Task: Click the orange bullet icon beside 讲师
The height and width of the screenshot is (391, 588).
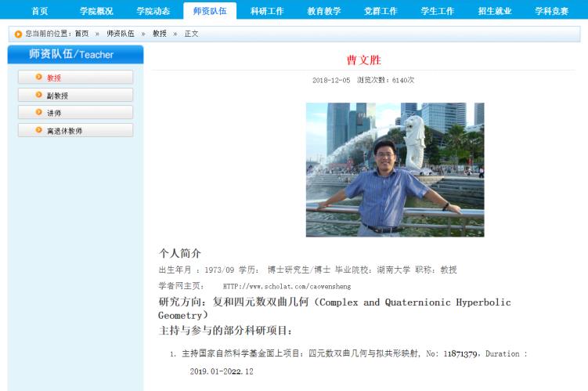Action: coord(38,112)
